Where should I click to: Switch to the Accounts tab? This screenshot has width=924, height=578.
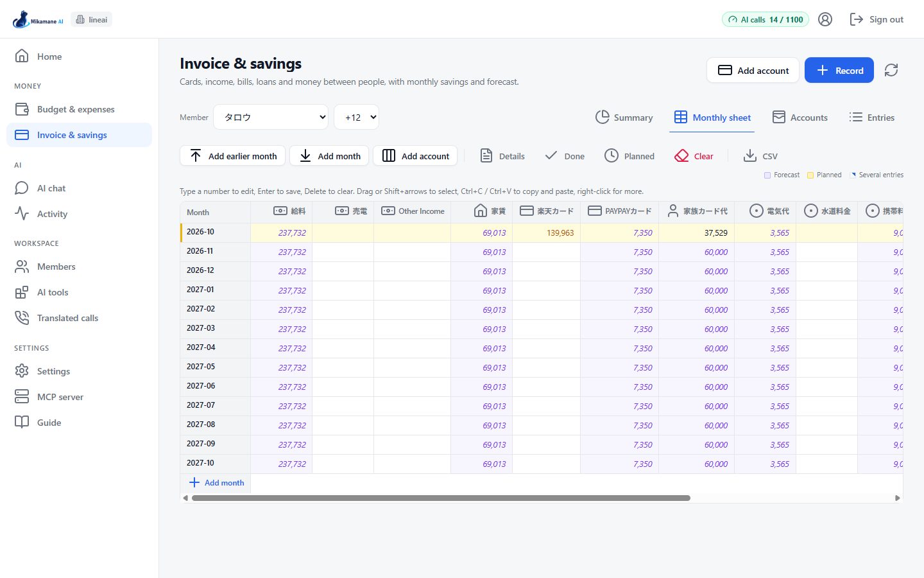[x=800, y=118]
